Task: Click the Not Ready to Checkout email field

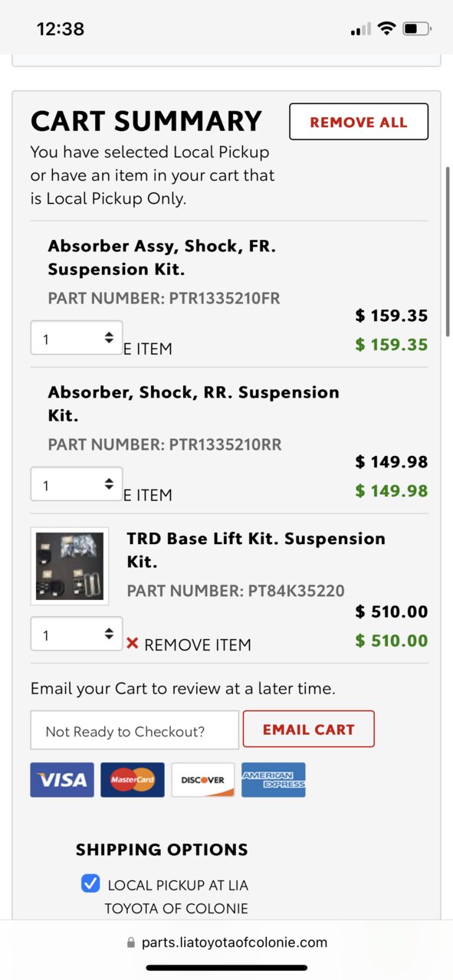Action: click(x=135, y=730)
